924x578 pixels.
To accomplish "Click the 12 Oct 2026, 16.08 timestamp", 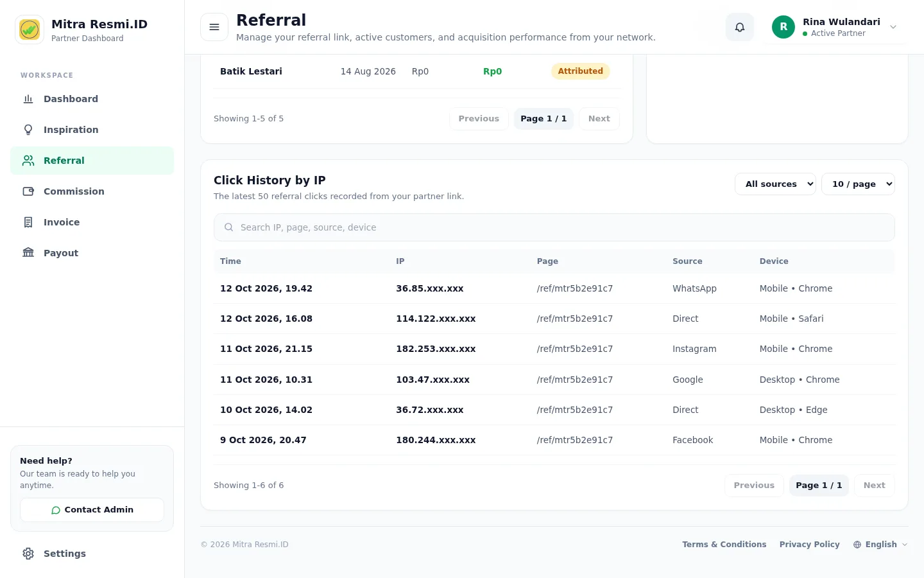I will (x=266, y=319).
